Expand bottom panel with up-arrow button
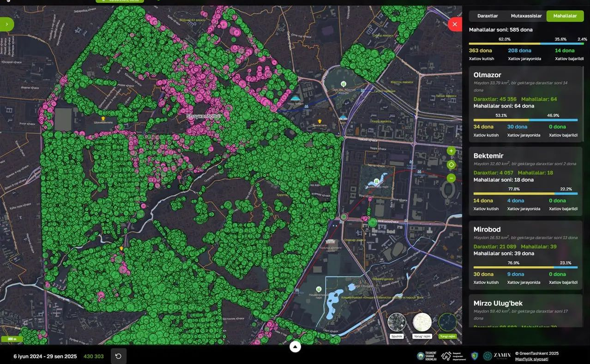The image size is (590, 364). click(295, 346)
